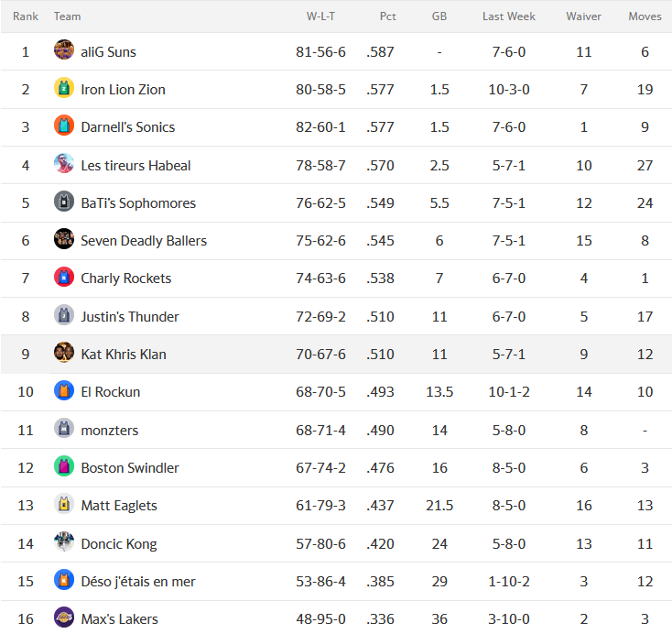Click the Moves column header

645,16
